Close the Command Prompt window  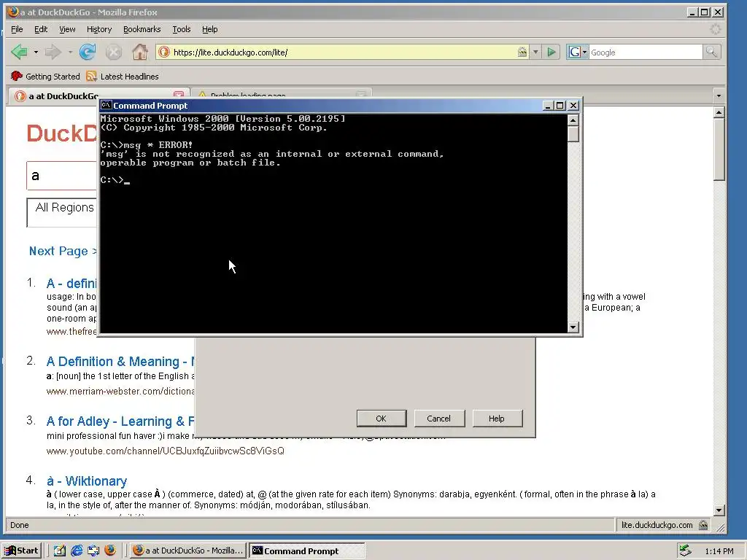click(573, 106)
